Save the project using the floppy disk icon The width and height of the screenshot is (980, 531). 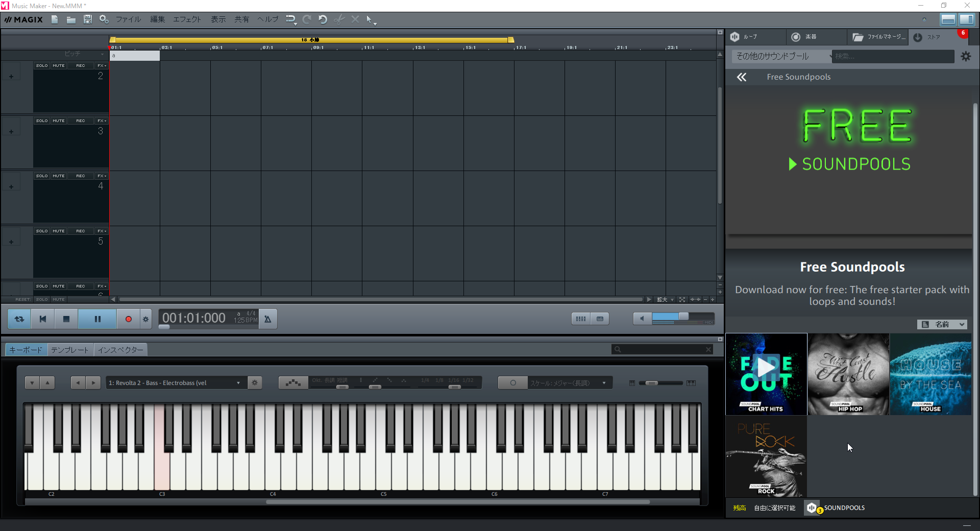(x=88, y=19)
